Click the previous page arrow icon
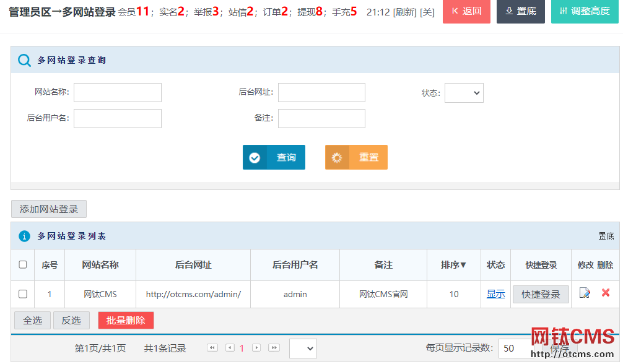The width and height of the screenshot is (623, 364). [x=229, y=349]
